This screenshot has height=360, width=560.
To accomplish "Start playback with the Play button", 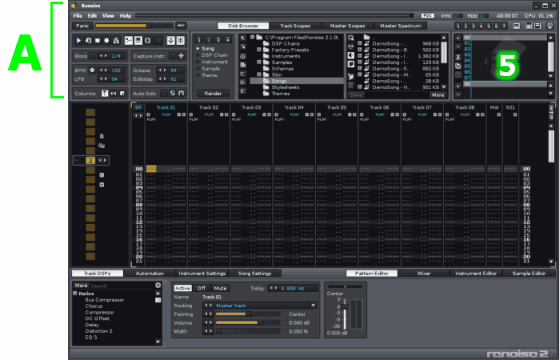I will tap(79, 41).
